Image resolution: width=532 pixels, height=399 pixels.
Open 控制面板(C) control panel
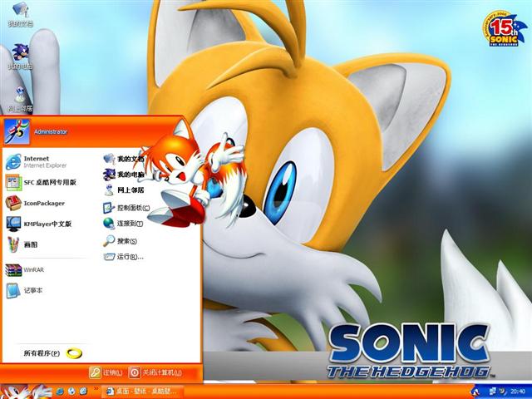(126, 207)
